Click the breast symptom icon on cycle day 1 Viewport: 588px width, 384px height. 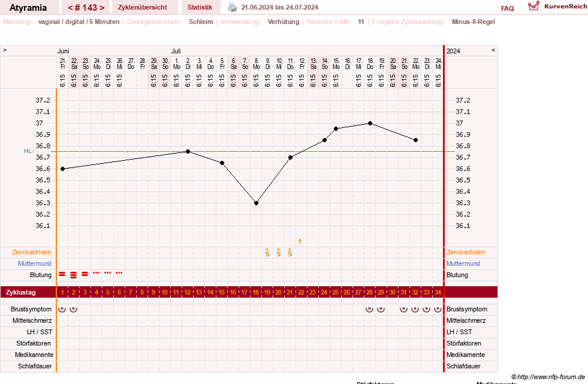coord(62,310)
